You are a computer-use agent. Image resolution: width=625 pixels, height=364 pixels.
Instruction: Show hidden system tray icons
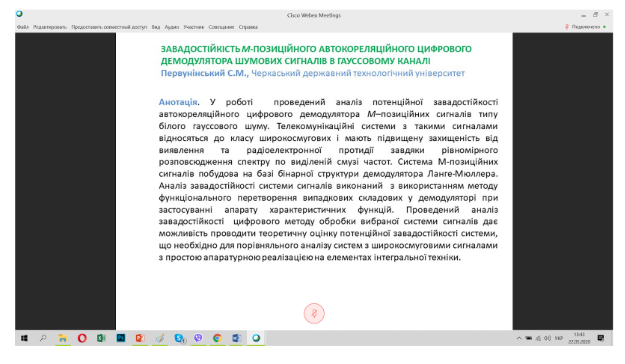tap(519, 338)
